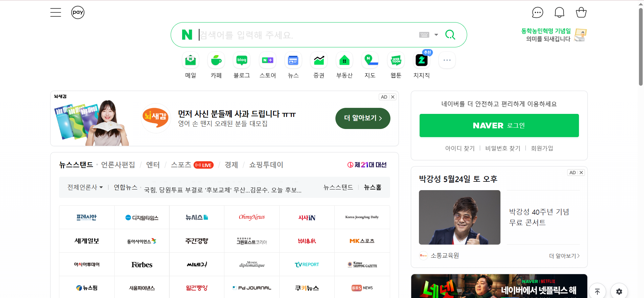Open 아이디 찾기 link
Viewport: 644px width, 298px height.
[460, 148]
